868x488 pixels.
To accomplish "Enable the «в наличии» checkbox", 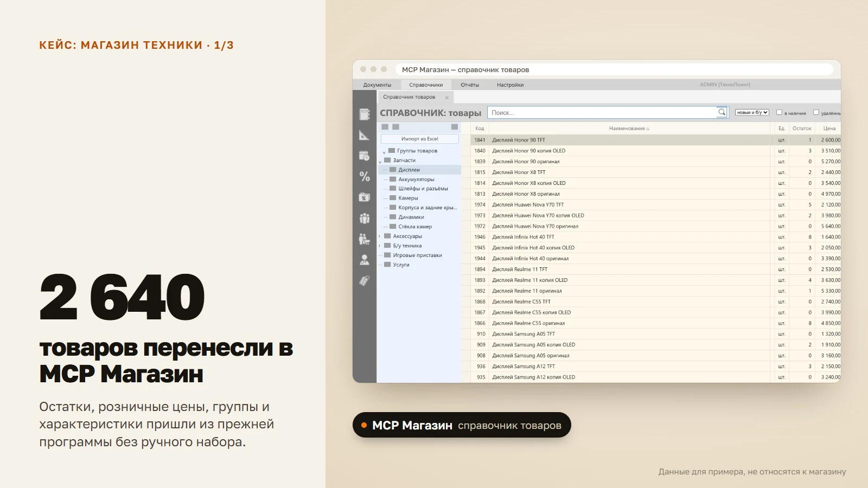I will 779,112.
